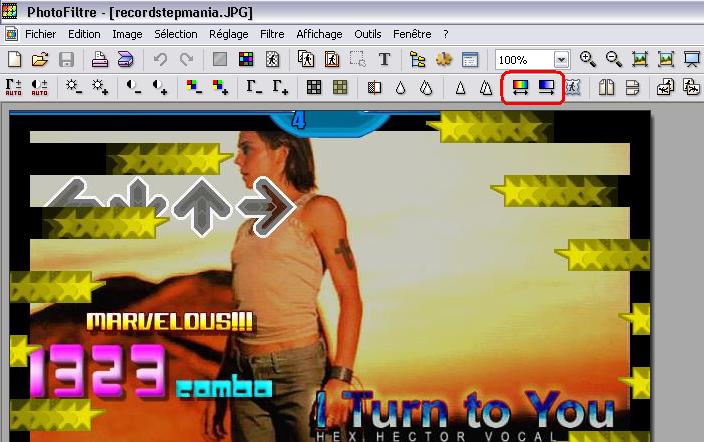This screenshot has height=442, width=704.
Task: Click the RGB color mode icon
Action: click(x=246, y=59)
